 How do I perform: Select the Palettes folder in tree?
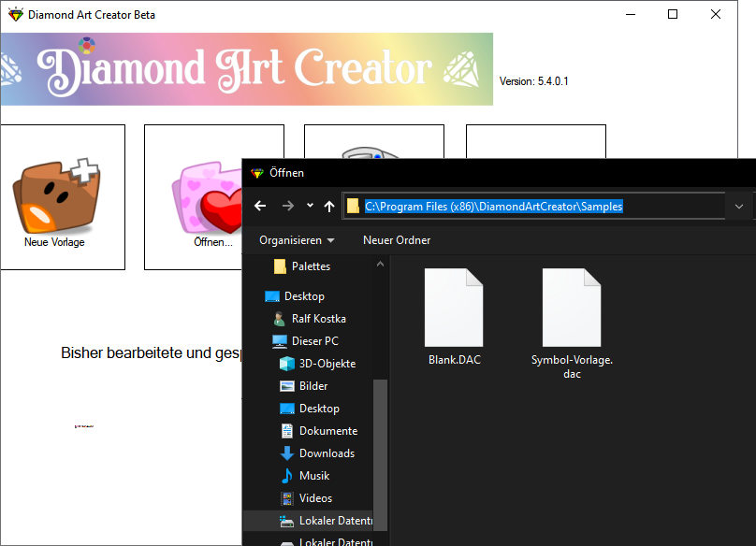click(x=302, y=266)
